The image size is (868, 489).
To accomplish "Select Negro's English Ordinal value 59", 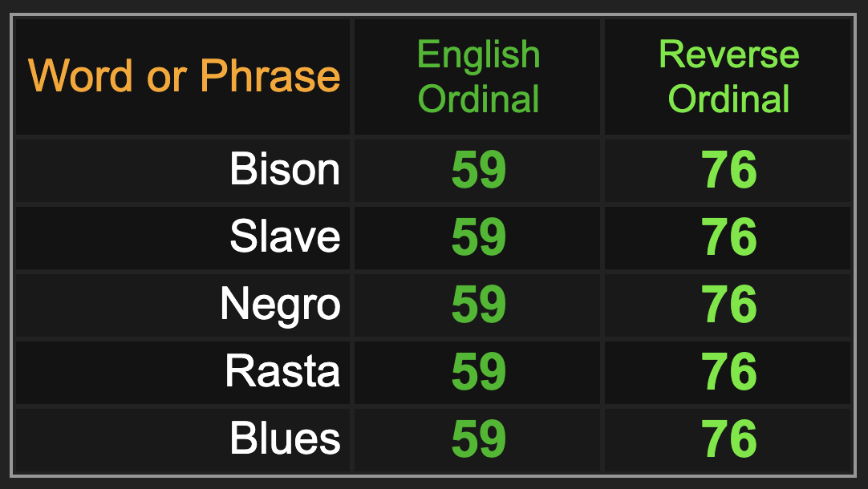I will click(479, 305).
